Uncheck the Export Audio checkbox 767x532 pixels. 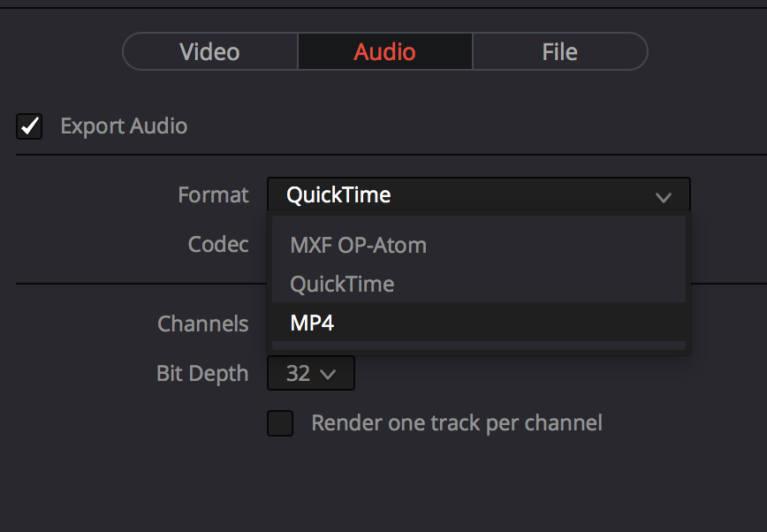(x=30, y=126)
